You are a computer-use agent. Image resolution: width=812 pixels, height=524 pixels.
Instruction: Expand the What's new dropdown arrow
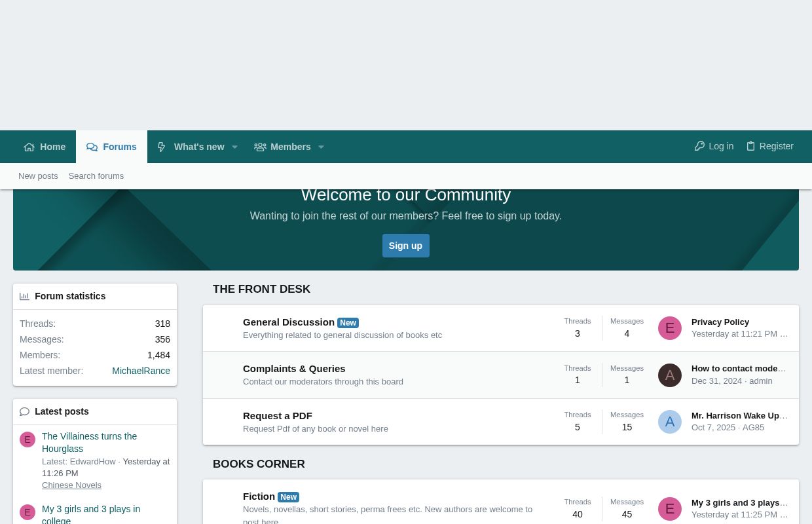click(234, 147)
